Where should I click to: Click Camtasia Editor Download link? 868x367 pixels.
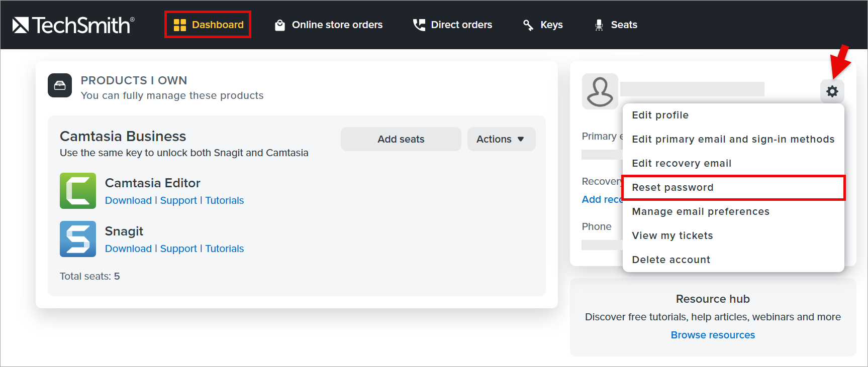click(x=128, y=200)
